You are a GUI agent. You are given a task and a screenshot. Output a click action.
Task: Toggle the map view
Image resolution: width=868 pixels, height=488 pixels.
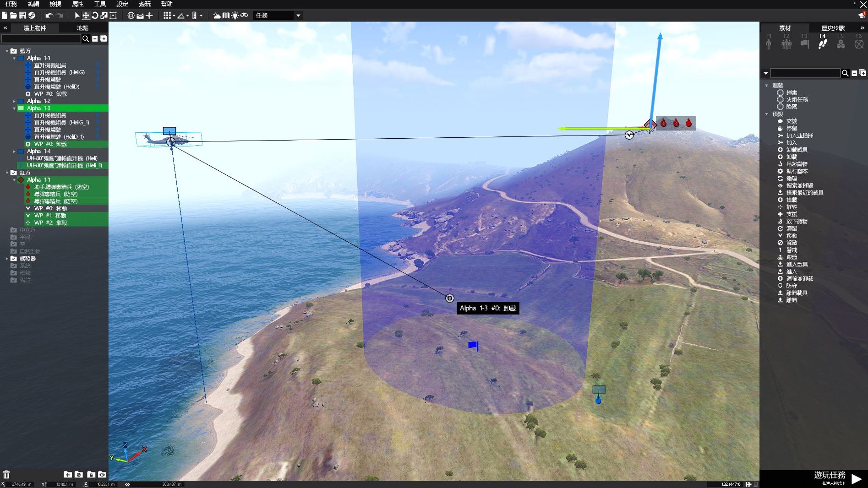[x=226, y=15]
